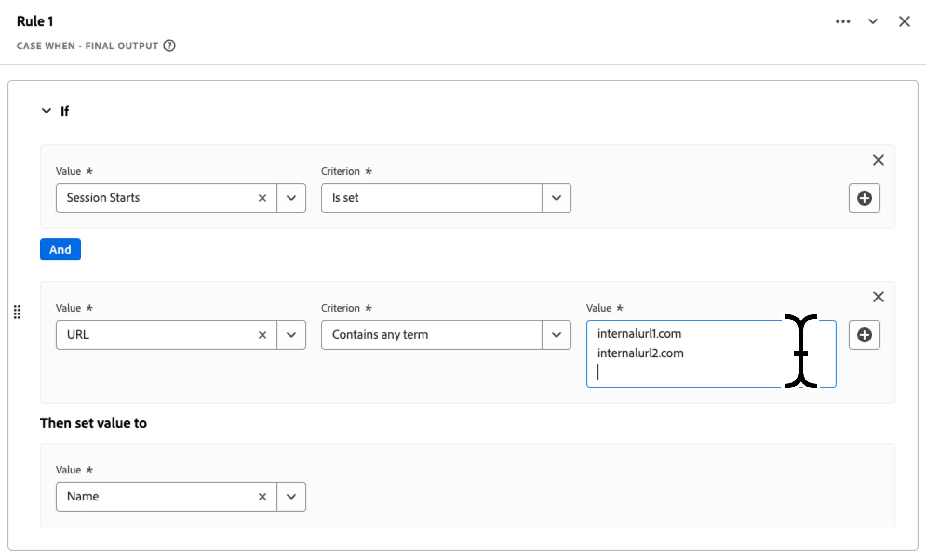
Task: Remove the Session Starts condition row
Action: coord(878,160)
